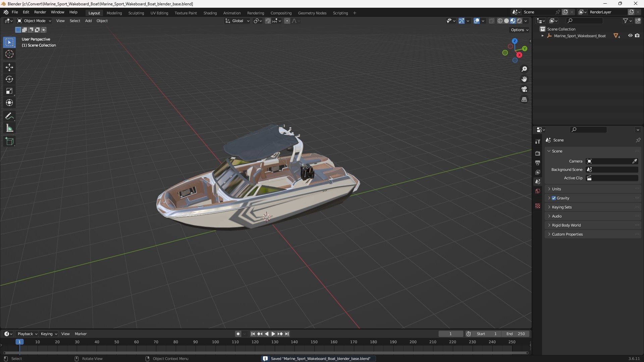Open the Options dropdown in viewport
644x362 pixels.
click(x=520, y=30)
